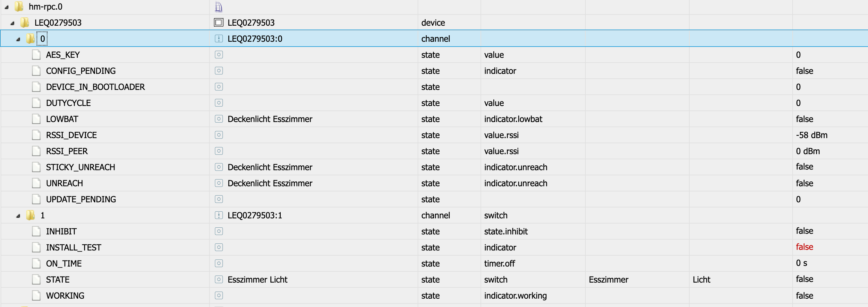Click the -58 dBm value of RSSI_DEVICE
Screen dimensions: 868x307
[812, 135]
